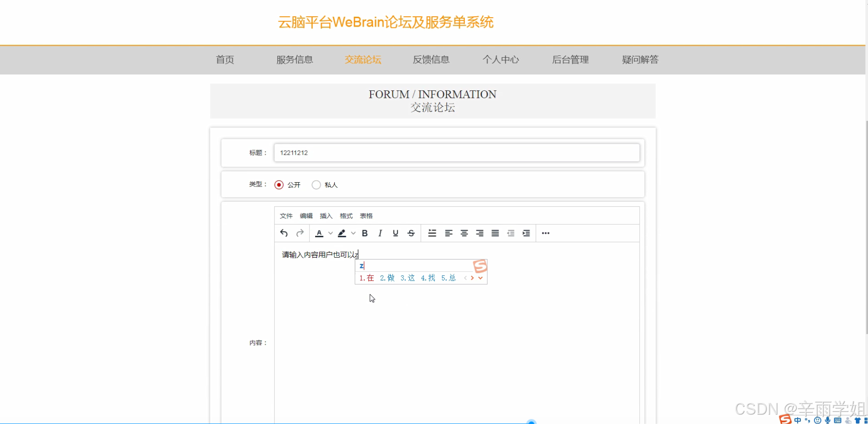This screenshot has width=868, height=424.
Task: Open the 交流论坛 nav tab
Action: point(363,60)
